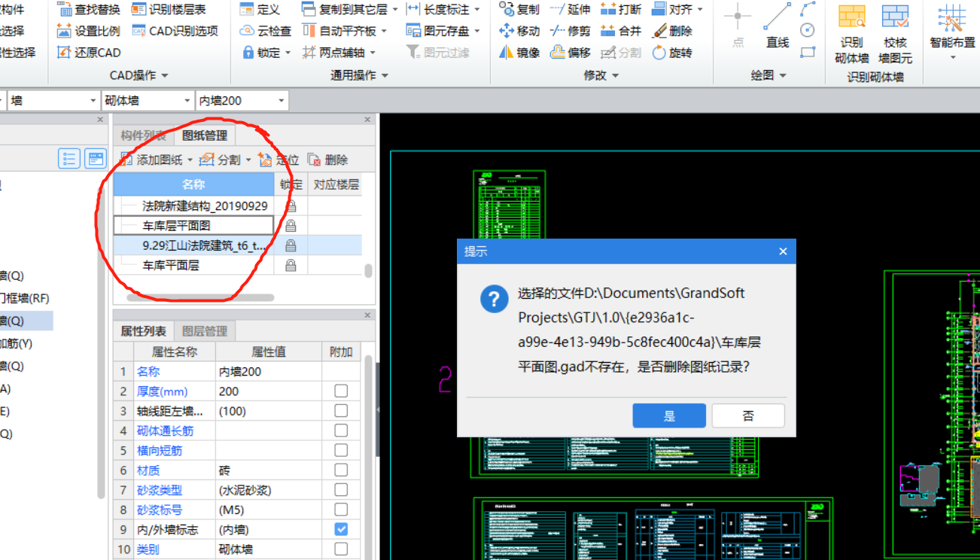Click 是 to delete drawing record
This screenshot has height=560, width=980.
click(x=669, y=415)
